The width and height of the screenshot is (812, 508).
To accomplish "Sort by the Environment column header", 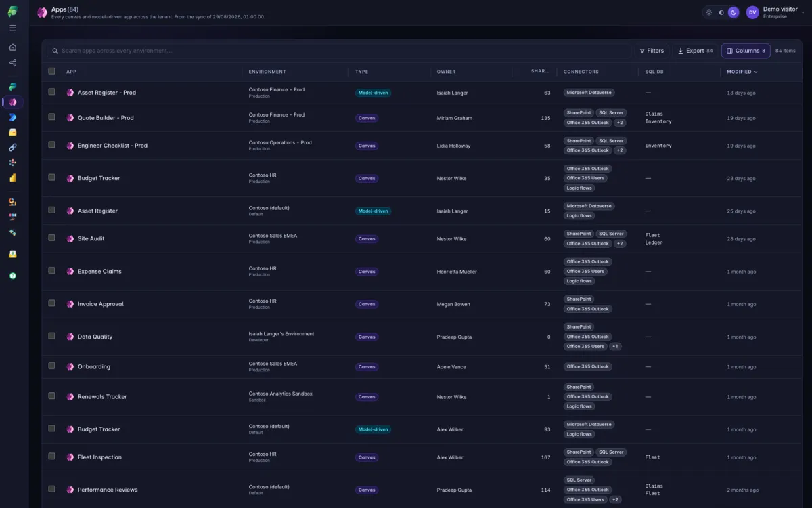I will pos(267,72).
